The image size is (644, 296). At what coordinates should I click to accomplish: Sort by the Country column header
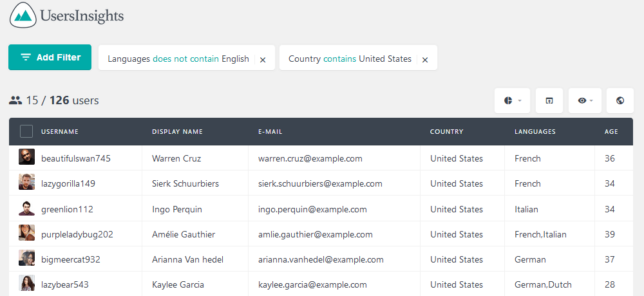point(446,132)
